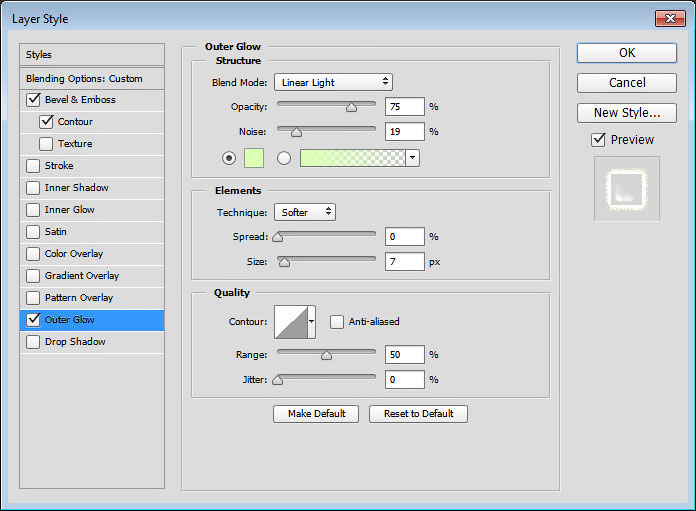
Task: Uncheck the Contour sub-option checkbox
Action: tap(46, 122)
